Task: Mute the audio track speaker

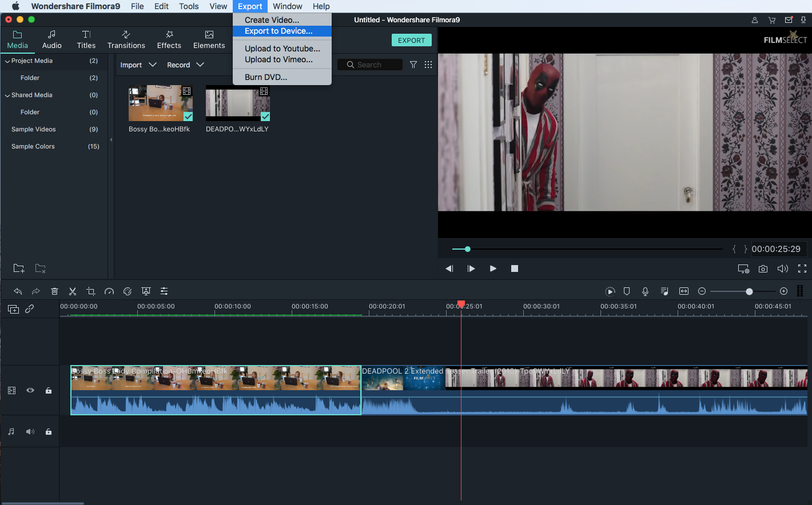Action: 30,432
